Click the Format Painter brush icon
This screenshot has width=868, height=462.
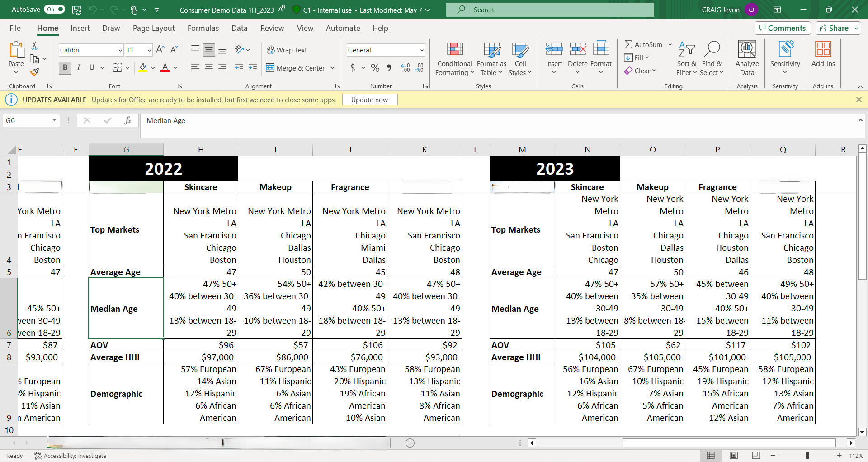point(34,72)
